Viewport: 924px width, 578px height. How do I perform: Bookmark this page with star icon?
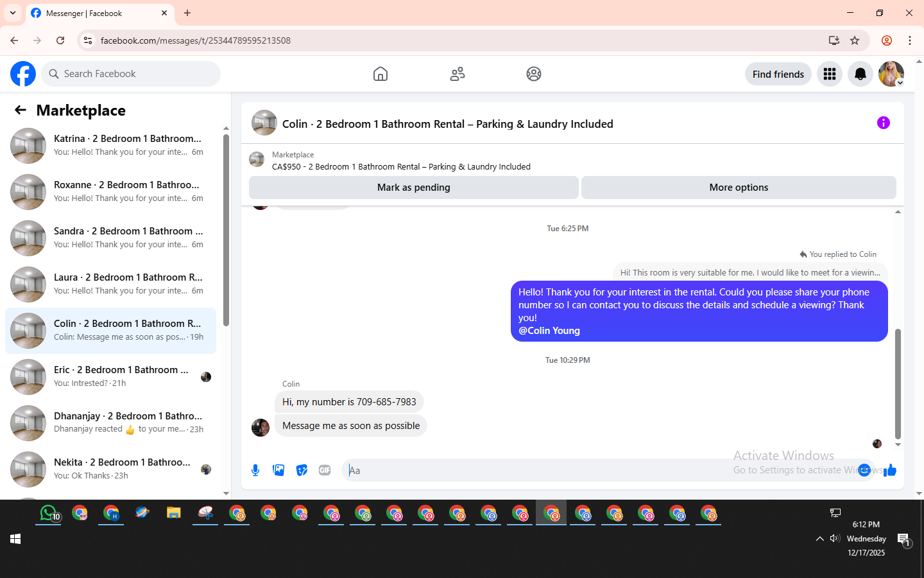pos(855,40)
